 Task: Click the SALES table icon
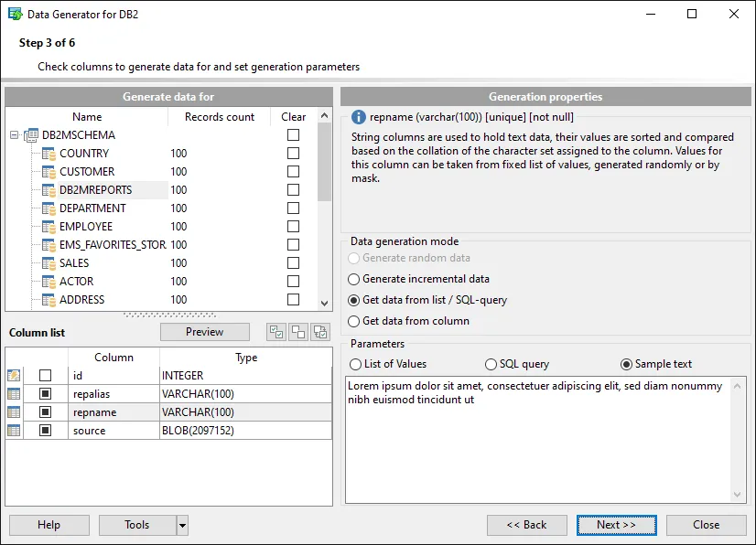click(x=49, y=263)
